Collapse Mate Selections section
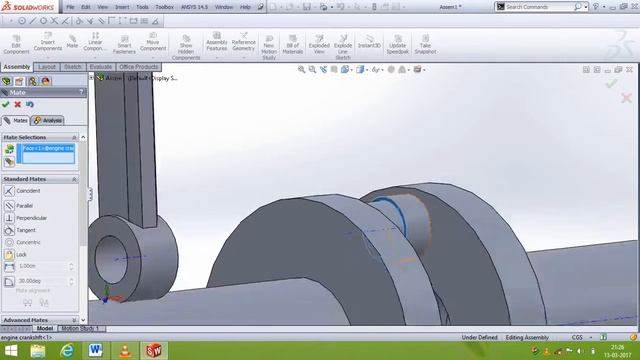Screen dimensions: 640x360 [x=74, y=137]
